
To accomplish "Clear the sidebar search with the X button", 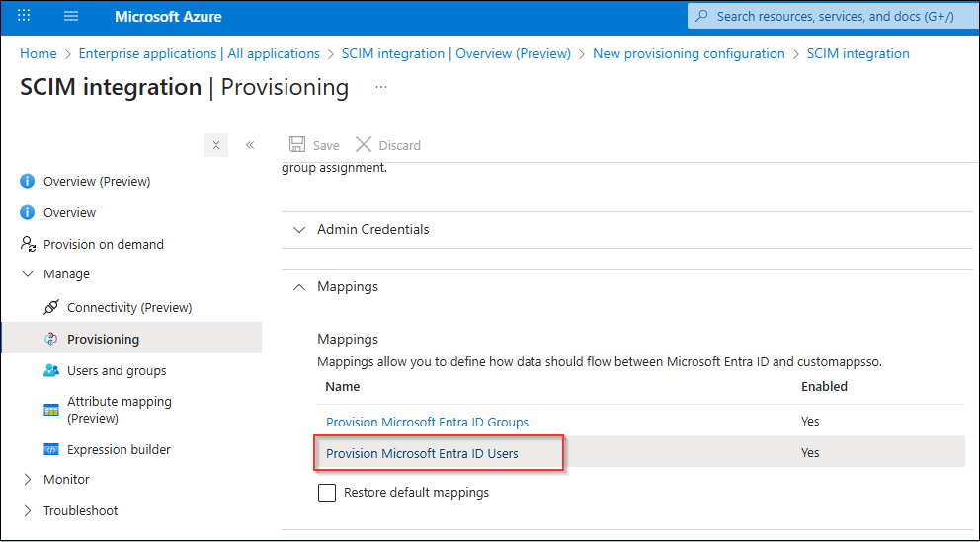I will [216, 145].
